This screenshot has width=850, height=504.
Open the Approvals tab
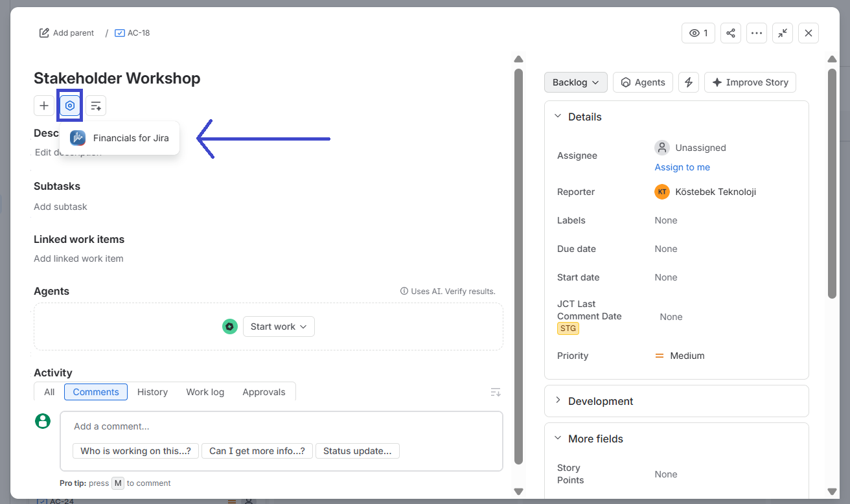pyautogui.click(x=264, y=392)
